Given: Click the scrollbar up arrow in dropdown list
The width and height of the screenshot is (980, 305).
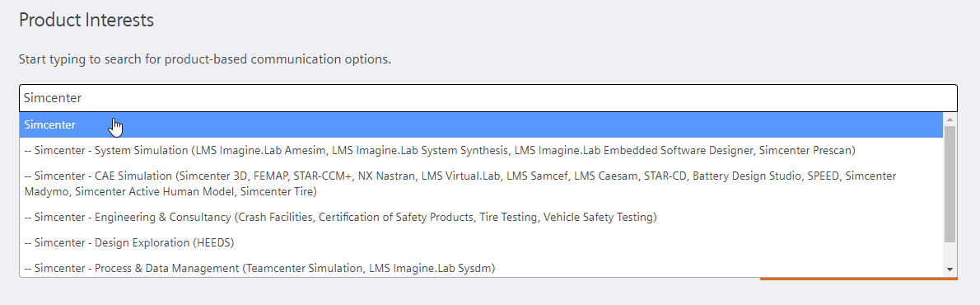Looking at the screenshot, I should tap(950, 119).
